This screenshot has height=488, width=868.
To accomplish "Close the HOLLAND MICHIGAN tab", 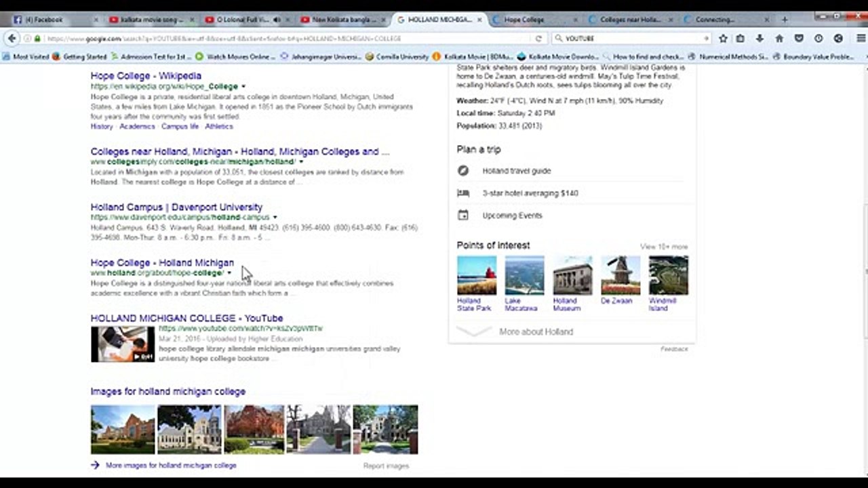I will [x=480, y=20].
